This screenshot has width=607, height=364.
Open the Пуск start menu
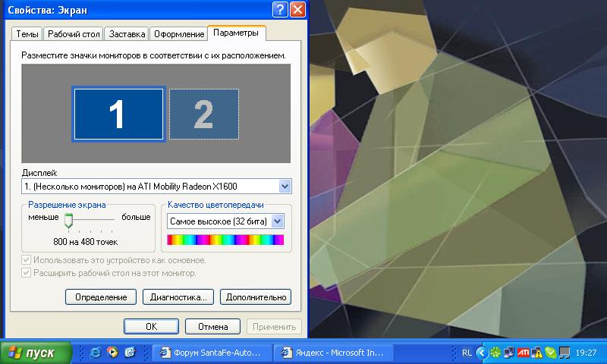coord(36,353)
